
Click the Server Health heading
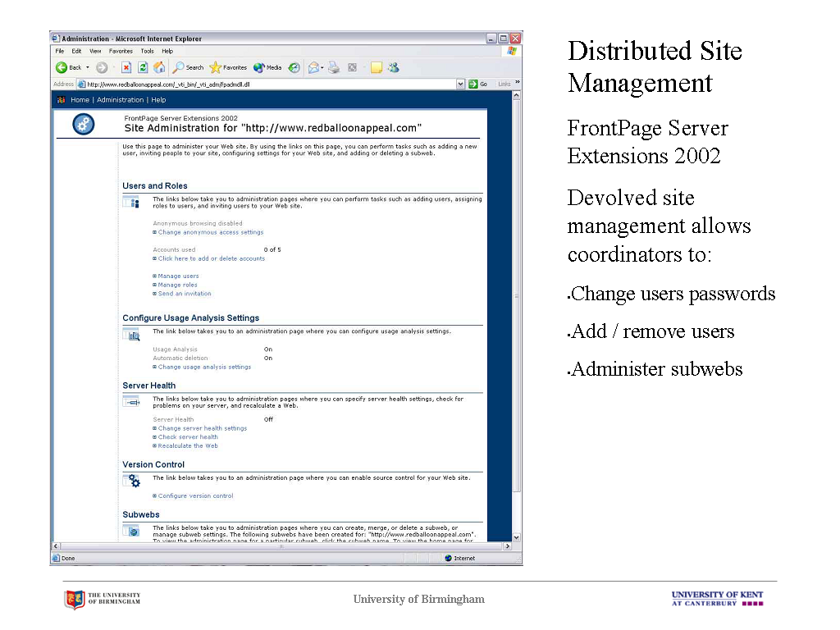click(x=149, y=386)
